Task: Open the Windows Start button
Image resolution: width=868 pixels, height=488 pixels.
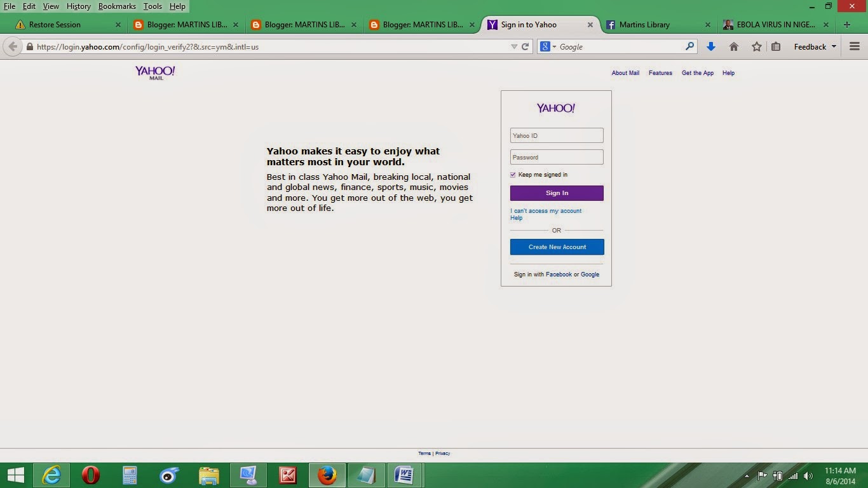Action: pyautogui.click(x=16, y=475)
